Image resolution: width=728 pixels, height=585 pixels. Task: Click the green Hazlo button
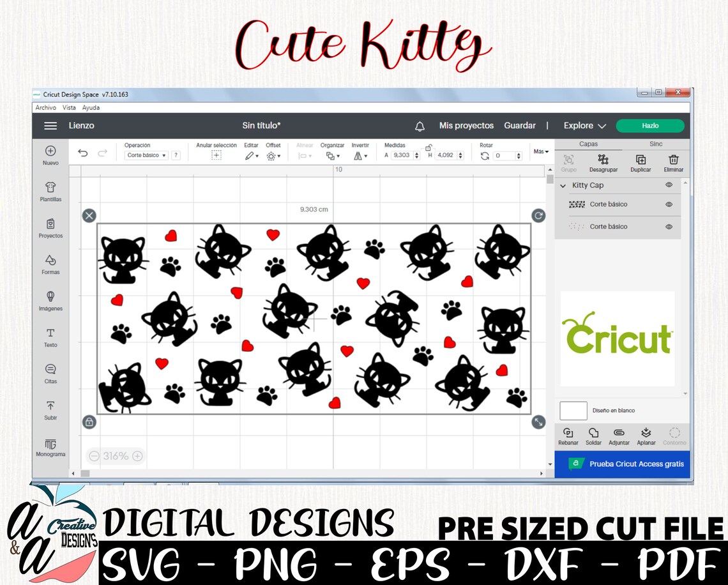tap(649, 126)
